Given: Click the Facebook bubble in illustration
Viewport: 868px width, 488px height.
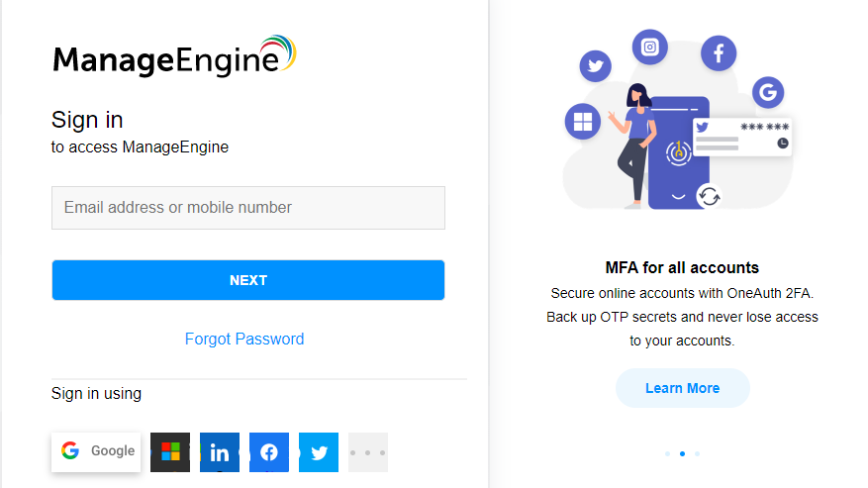Looking at the screenshot, I should (719, 53).
